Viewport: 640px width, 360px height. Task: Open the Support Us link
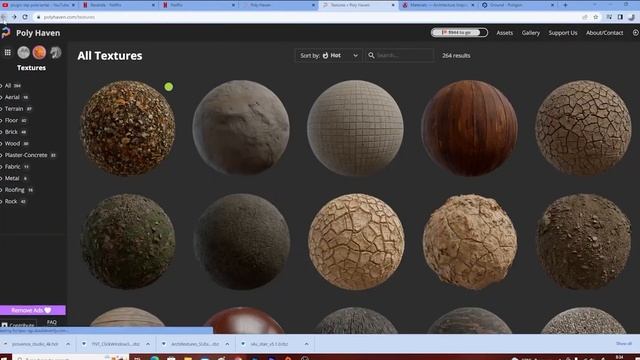point(563,33)
